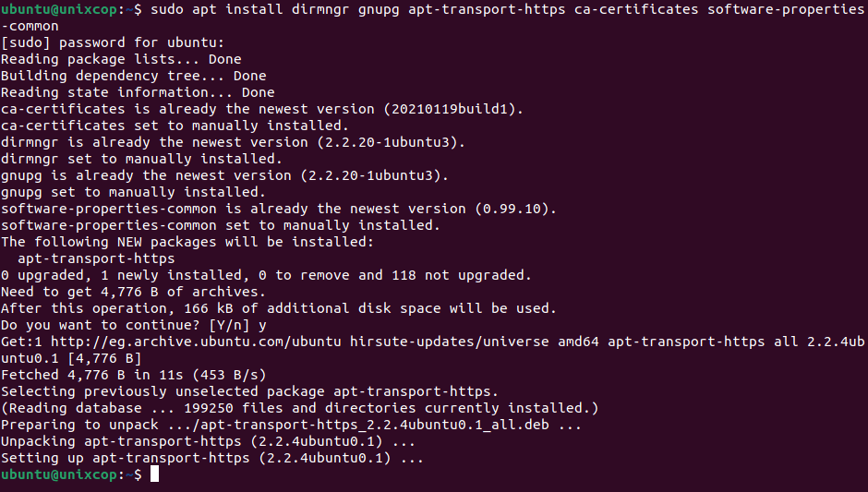This screenshot has width=868, height=492.
Task: Click the 'Building dependency tree... Done' line
Action: click(x=133, y=76)
